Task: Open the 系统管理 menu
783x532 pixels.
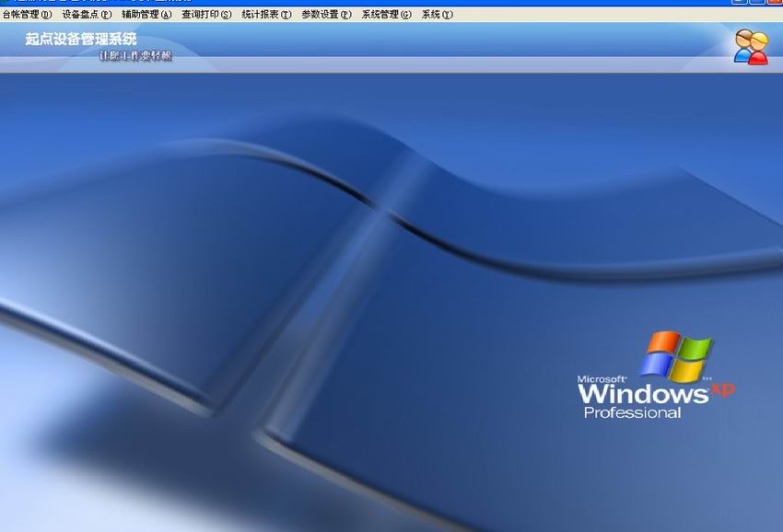Action: pyautogui.click(x=387, y=15)
